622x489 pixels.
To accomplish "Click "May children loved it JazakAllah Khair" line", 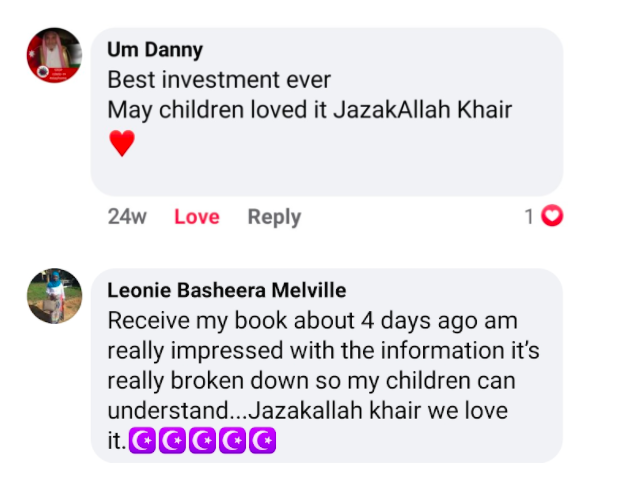I will tap(309, 109).
